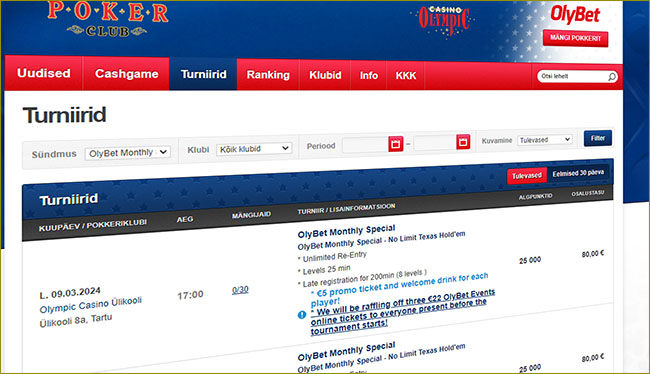The height and width of the screenshot is (374, 650).
Task: Click the OlyBet logo
Action: click(x=575, y=15)
